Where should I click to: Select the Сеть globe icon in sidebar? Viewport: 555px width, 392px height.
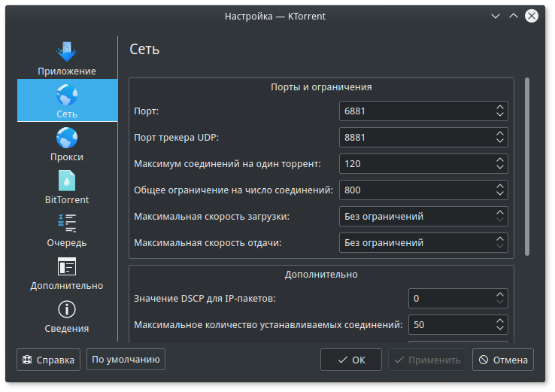click(67, 95)
